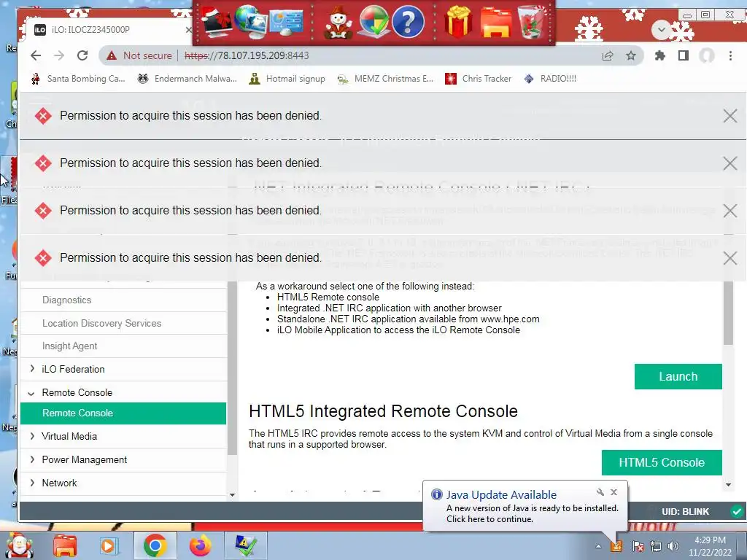Open the media player taskbar icon
747x560 pixels.
(108, 545)
